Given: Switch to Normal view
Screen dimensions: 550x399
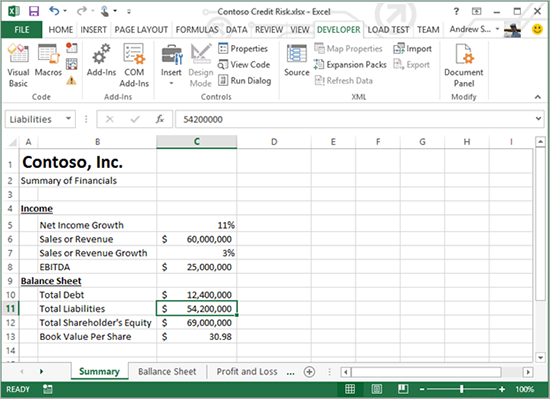Looking at the screenshot, I should (350, 389).
